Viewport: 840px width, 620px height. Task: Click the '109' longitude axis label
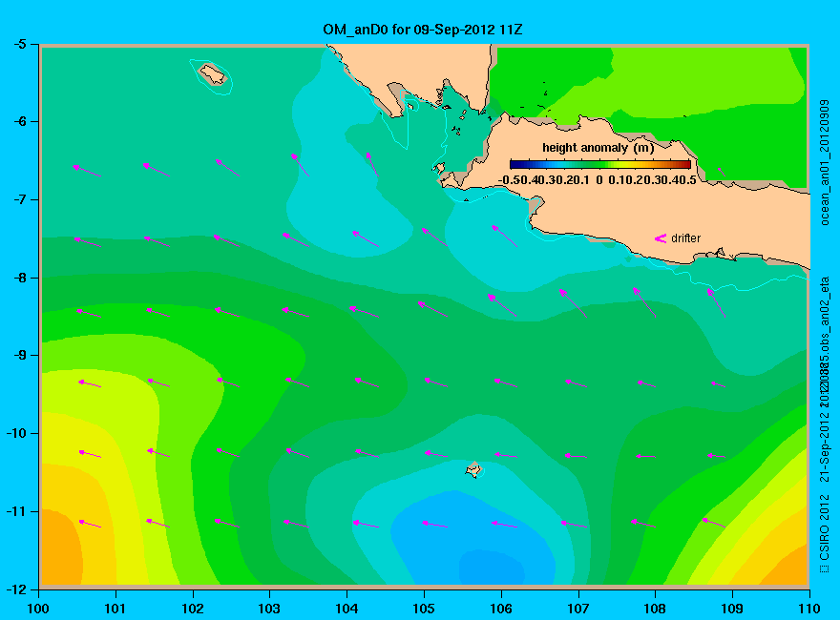[732, 609]
